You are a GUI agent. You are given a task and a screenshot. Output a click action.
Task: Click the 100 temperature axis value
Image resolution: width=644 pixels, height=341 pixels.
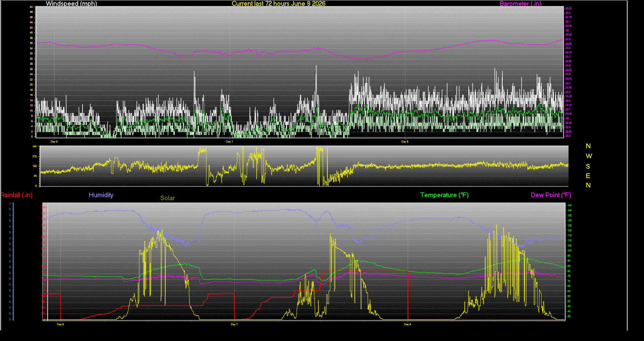(570, 251)
